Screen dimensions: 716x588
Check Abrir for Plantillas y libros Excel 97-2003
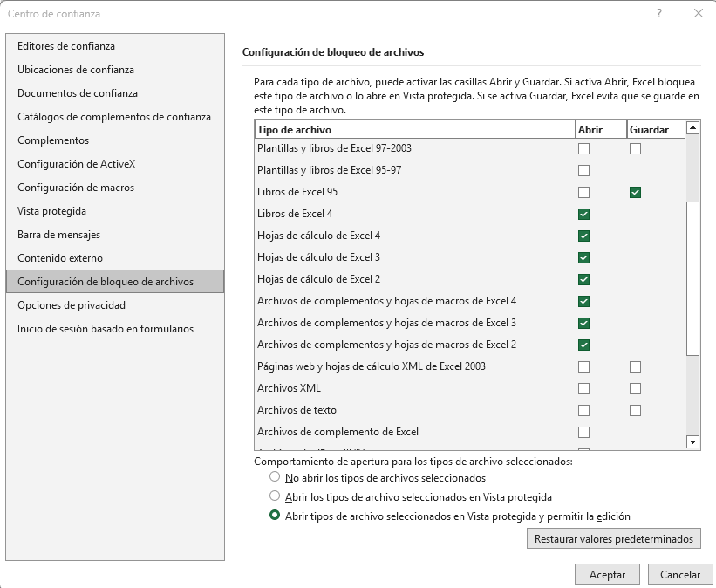(x=583, y=148)
